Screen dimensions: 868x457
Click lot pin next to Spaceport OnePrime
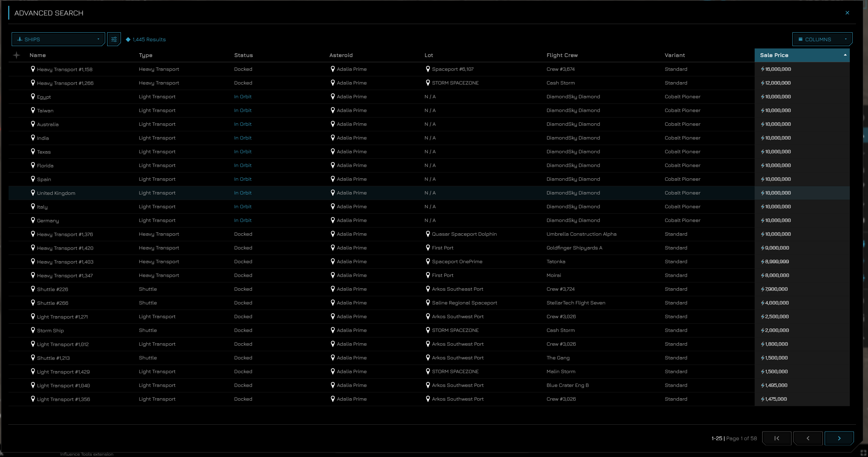coord(428,261)
